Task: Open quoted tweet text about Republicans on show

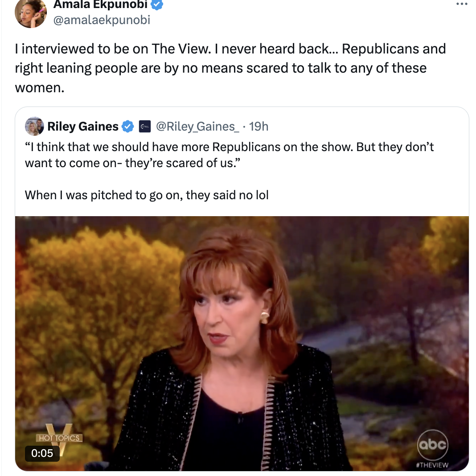Action: tap(229, 155)
